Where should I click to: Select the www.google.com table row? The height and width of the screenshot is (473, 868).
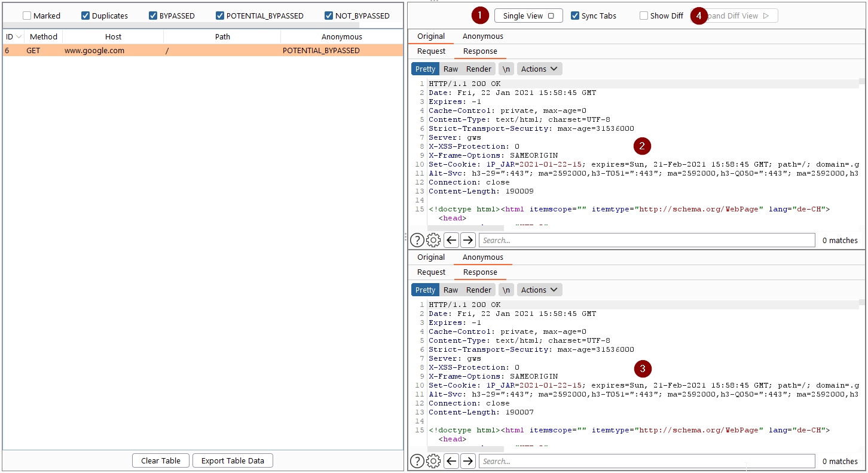click(x=203, y=51)
